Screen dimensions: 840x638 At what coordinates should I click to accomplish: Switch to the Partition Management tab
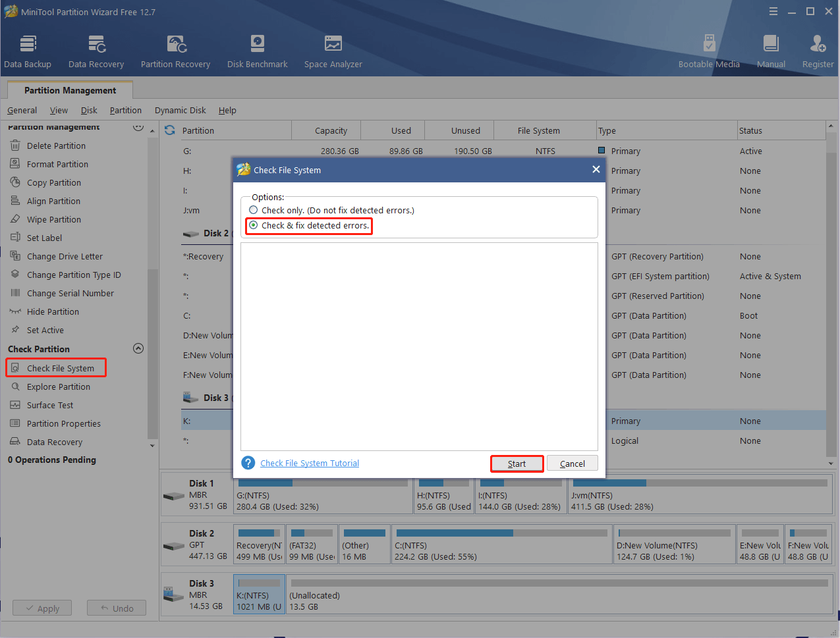click(x=70, y=90)
